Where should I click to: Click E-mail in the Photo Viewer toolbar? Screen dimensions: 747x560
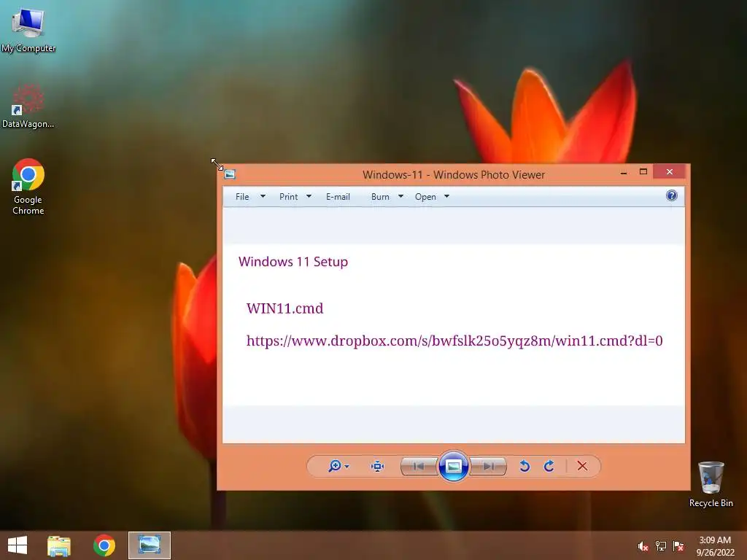point(338,197)
